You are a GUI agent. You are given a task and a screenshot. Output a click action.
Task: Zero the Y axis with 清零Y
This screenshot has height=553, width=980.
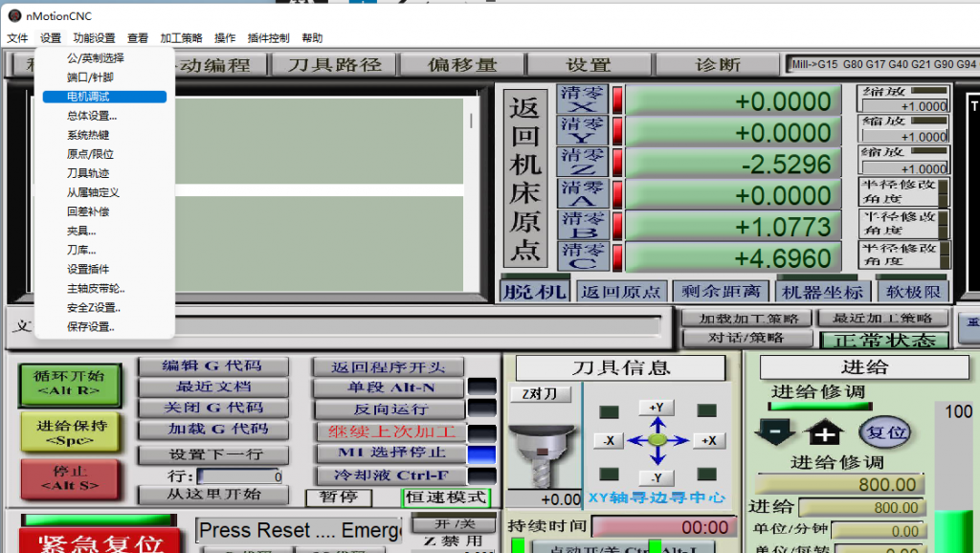pos(582,130)
